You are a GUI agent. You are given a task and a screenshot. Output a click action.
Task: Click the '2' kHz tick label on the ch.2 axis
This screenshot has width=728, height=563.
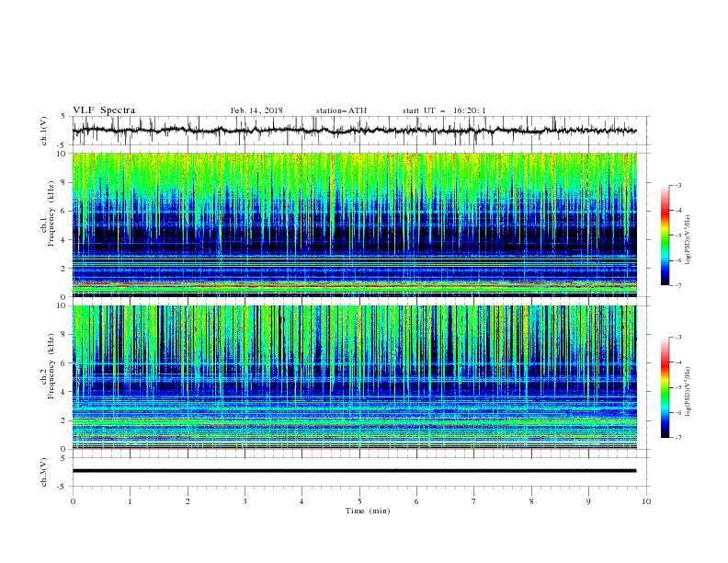click(64, 420)
